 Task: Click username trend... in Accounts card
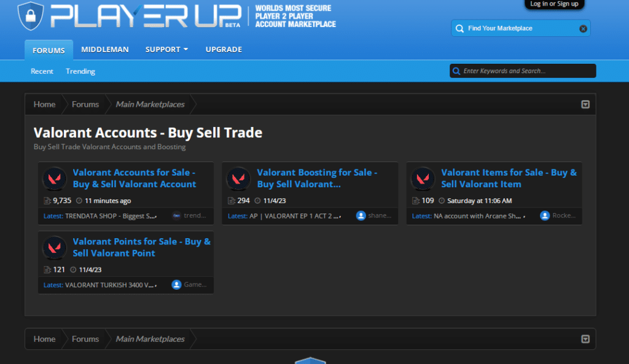[195, 215]
